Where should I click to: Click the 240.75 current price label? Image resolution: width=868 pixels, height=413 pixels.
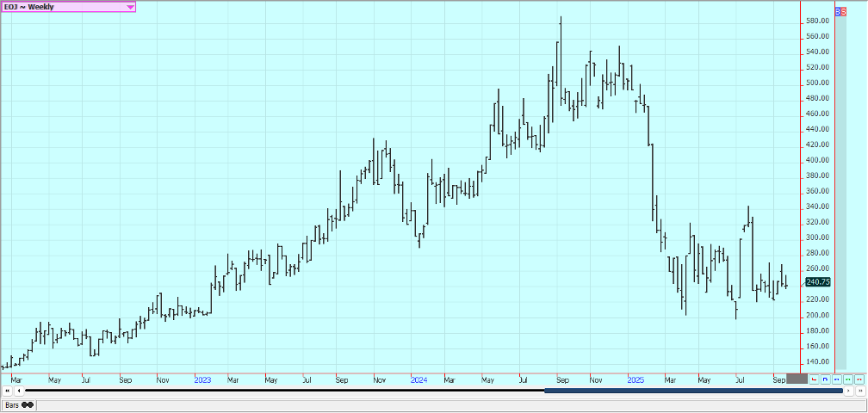tap(818, 281)
